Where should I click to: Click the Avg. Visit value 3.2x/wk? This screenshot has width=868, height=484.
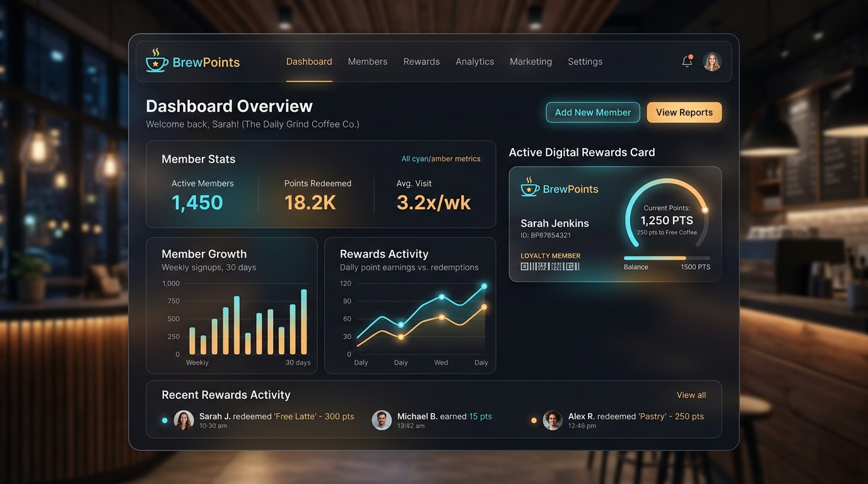coord(433,202)
